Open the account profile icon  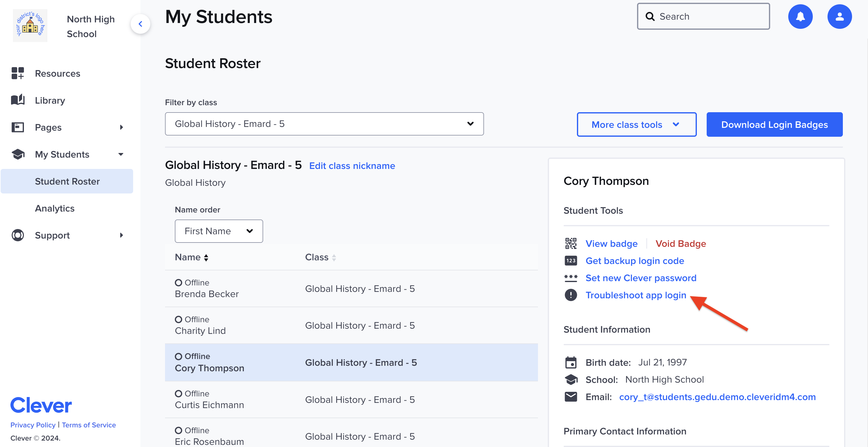pos(840,16)
